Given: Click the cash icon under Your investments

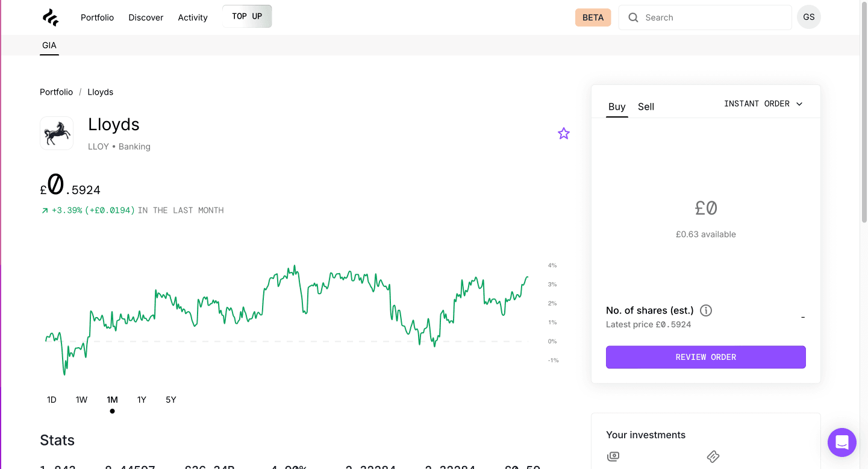Looking at the screenshot, I should pyautogui.click(x=613, y=456).
